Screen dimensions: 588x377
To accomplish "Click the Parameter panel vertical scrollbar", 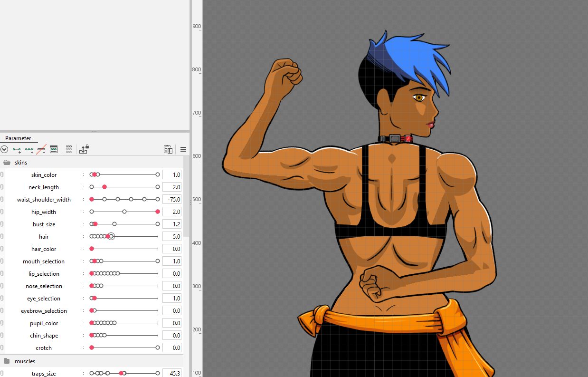I will click(186, 200).
